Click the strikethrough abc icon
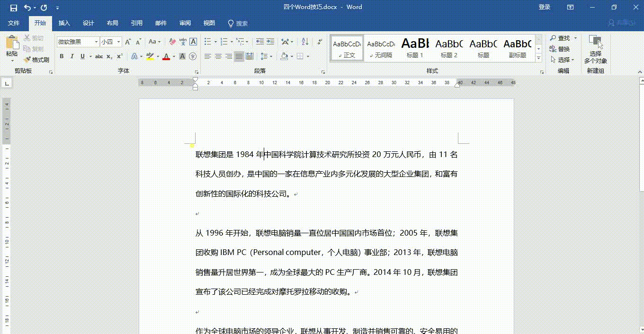644x334 pixels. point(99,57)
